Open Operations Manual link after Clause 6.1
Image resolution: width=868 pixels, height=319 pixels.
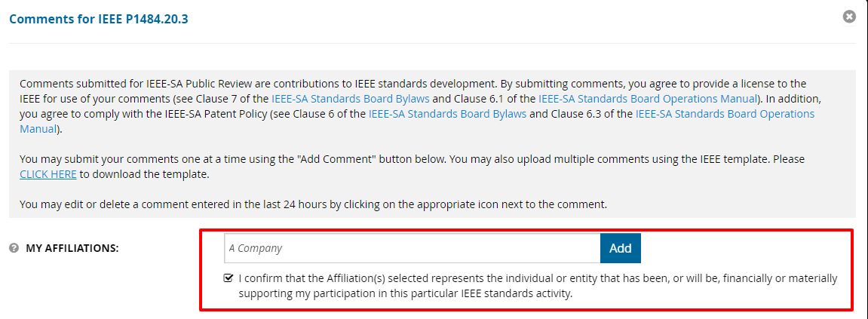(x=647, y=99)
